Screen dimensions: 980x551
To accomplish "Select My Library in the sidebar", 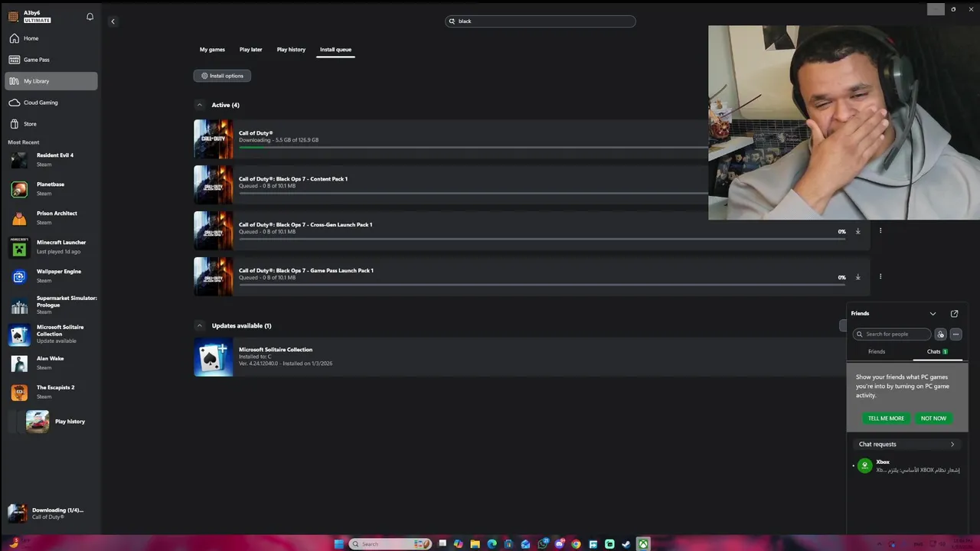I will [x=51, y=81].
